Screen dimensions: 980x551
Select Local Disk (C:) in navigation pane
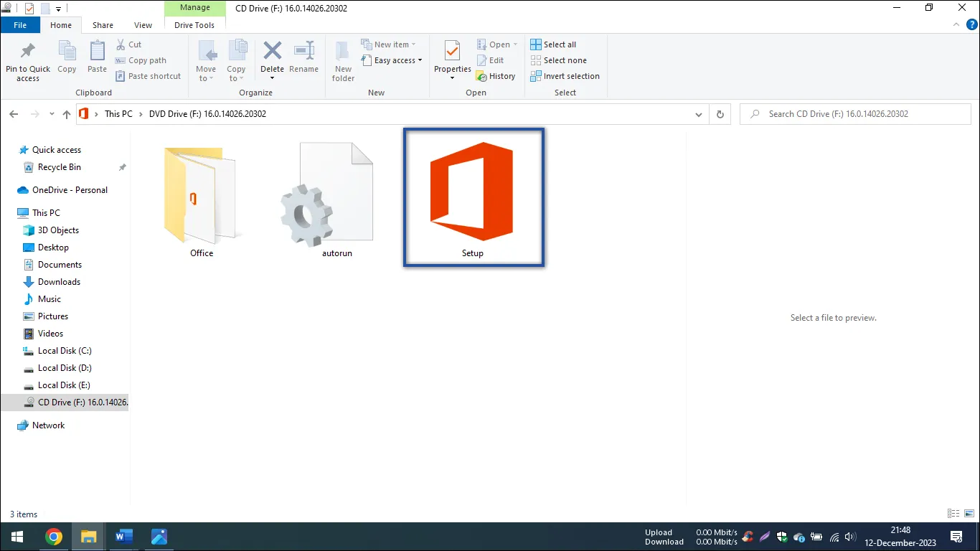(65, 351)
